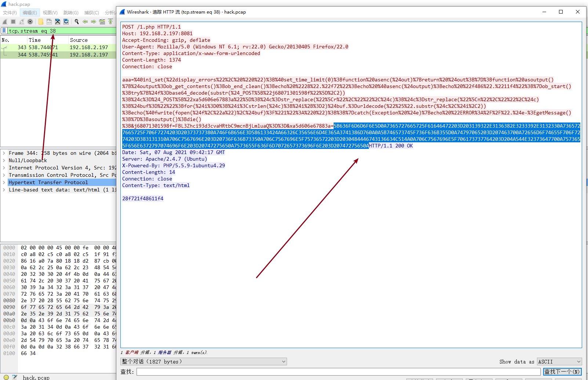This screenshot has height=380, width=588.
Task: Click POST /1.php HTTP/1.1 line
Action: point(152,27)
